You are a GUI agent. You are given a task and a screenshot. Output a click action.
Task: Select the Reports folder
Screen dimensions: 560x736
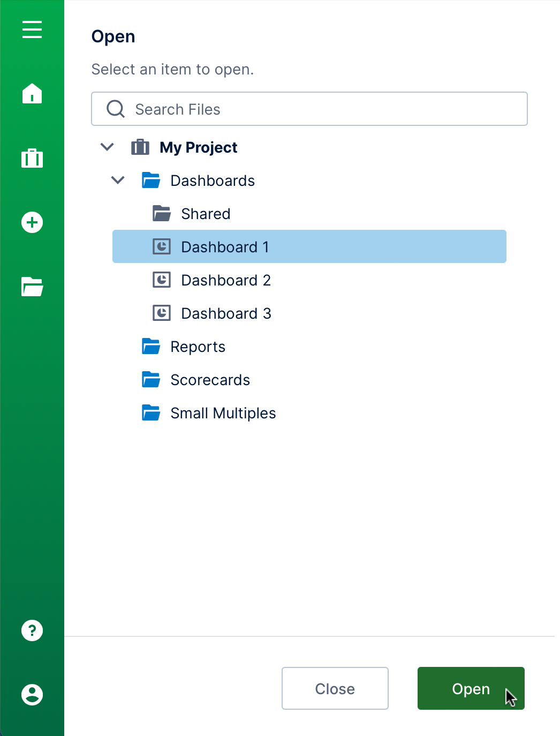pyautogui.click(x=198, y=347)
